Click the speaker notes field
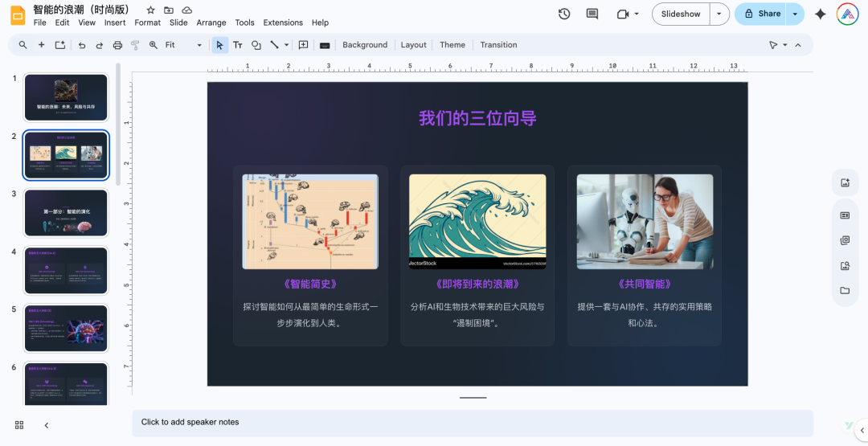The width and height of the screenshot is (868, 446). [x=473, y=423]
